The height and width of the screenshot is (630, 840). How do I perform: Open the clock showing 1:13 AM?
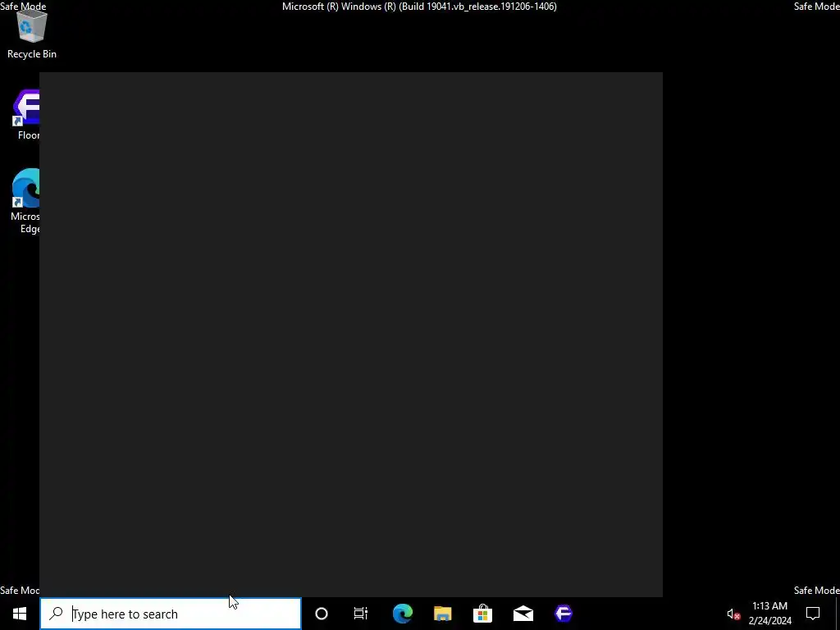tap(769, 614)
